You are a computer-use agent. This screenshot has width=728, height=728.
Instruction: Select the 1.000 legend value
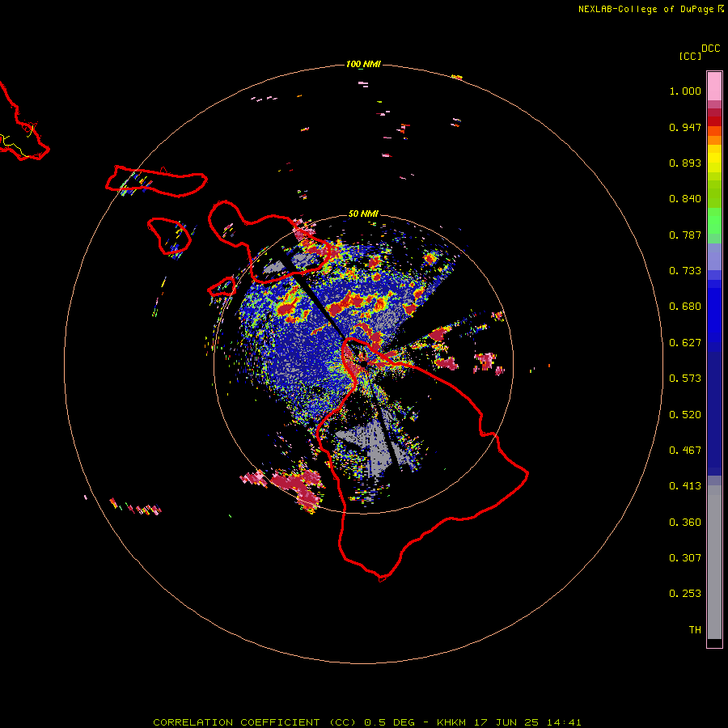685,91
